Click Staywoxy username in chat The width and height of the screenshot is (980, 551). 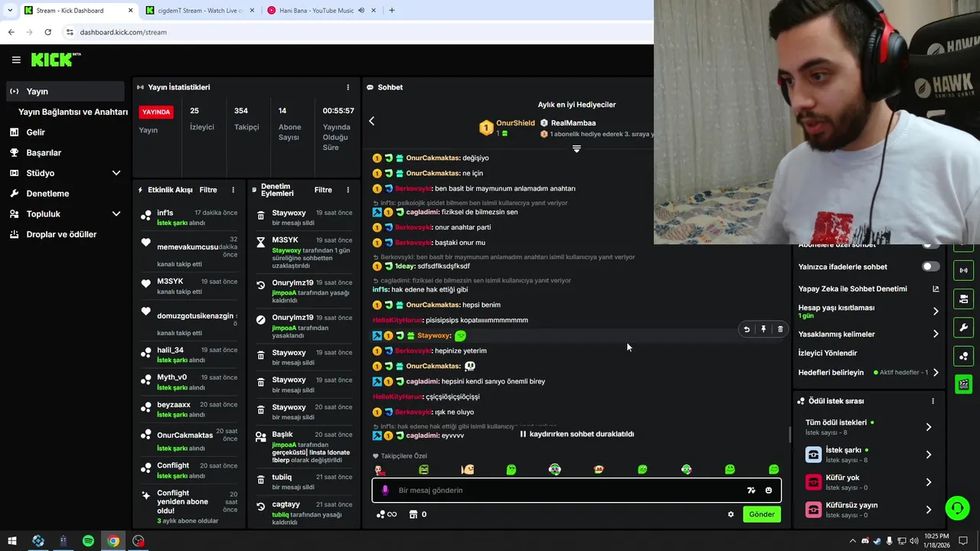[433, 335]
